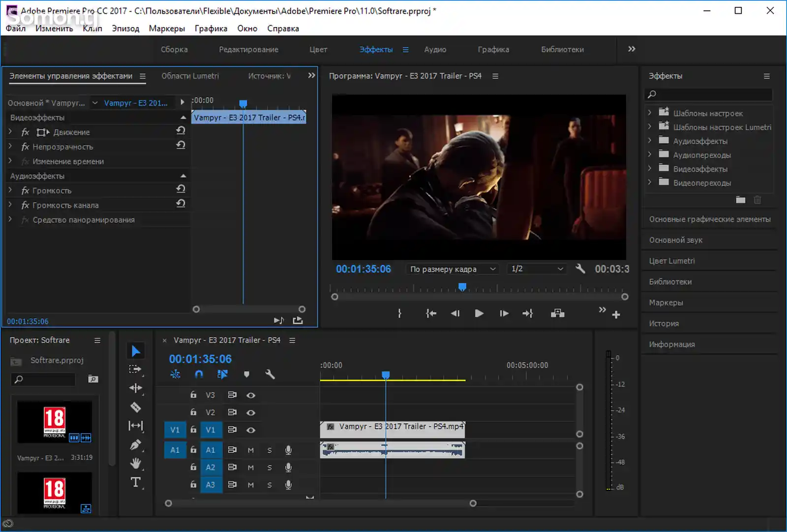
Task: Go to Out point in program monitor
Action: [x=528, y=313]
